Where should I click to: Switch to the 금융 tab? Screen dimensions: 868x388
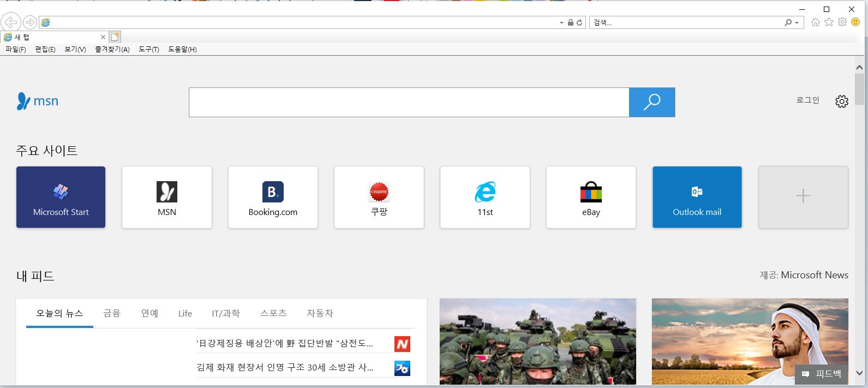point(112,313)
